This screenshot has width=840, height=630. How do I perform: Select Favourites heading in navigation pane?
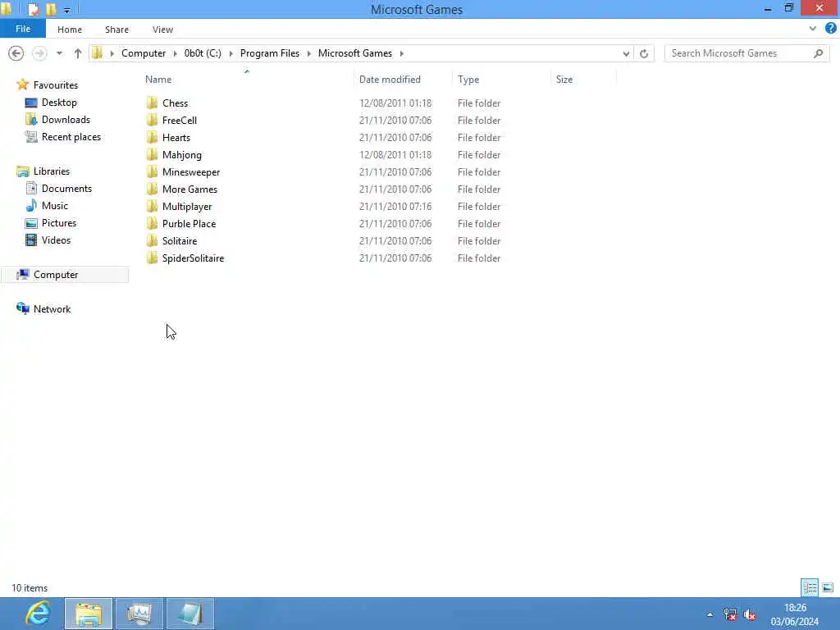pos(55,84)
